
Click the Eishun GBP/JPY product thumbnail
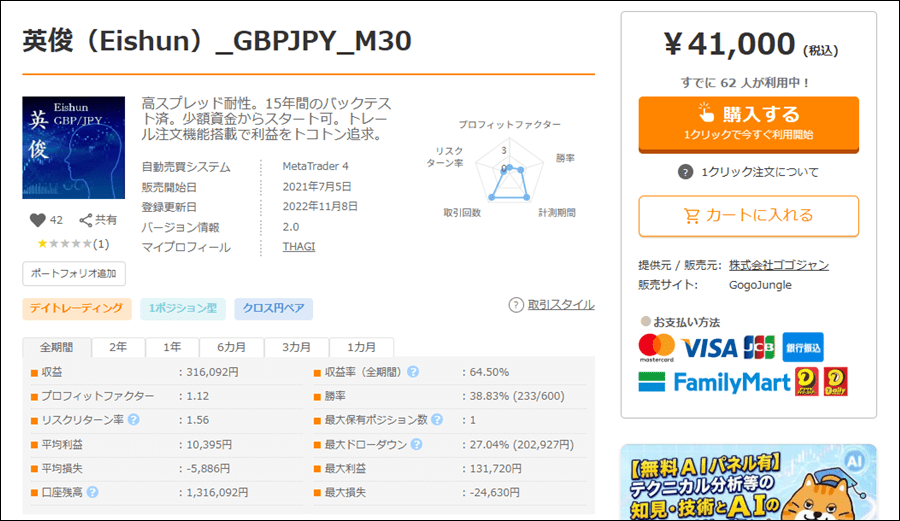pos(73,147)
